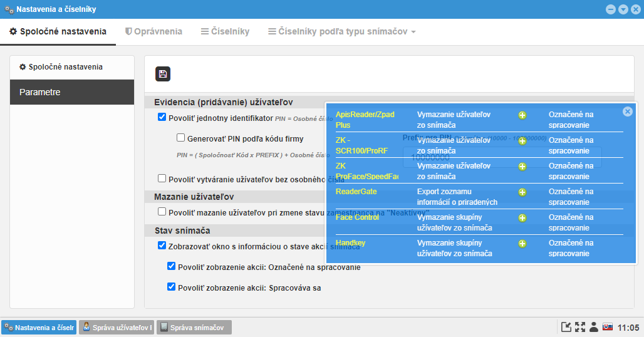Click ZK - SCR100/ProRF link
The width and height of the screenshot is (644, 337).
(x=361, y=145)
